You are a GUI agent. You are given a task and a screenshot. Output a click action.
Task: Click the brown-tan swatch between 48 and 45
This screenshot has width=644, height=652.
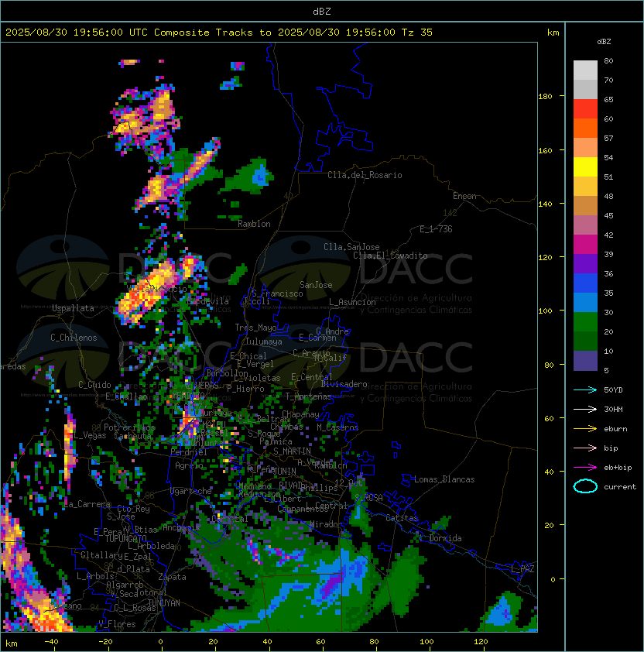[x=585, y=206]
